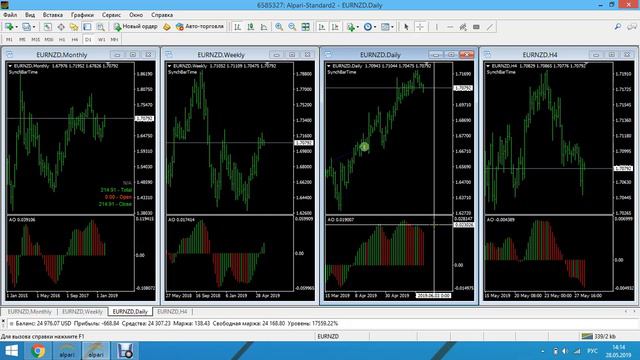Open the Periods clock icon

pyautogui.click(x=368, y=27)
